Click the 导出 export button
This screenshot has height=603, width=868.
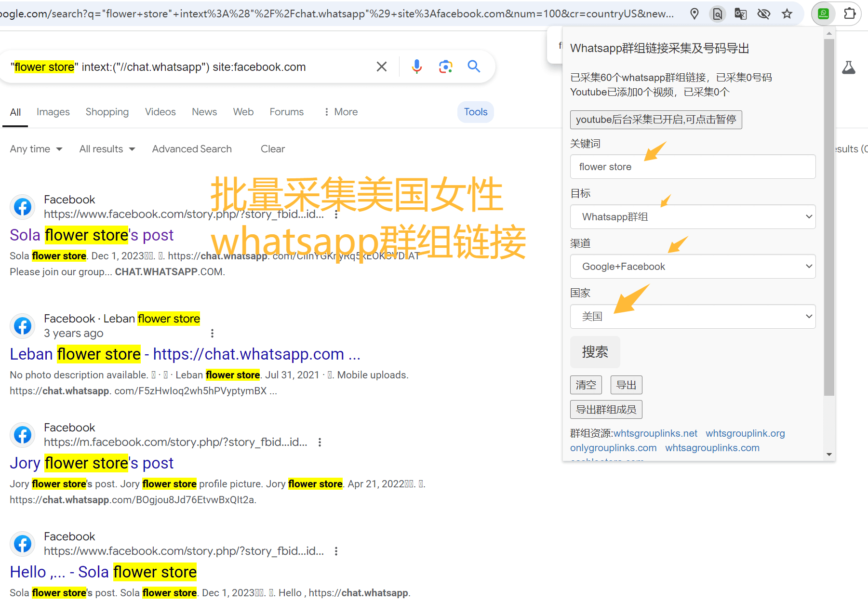tap(627, 385)
